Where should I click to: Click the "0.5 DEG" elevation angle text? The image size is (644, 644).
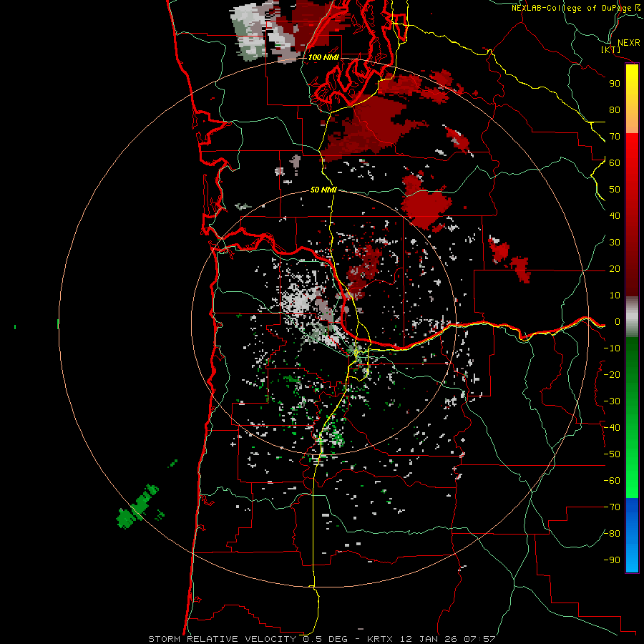326,639
